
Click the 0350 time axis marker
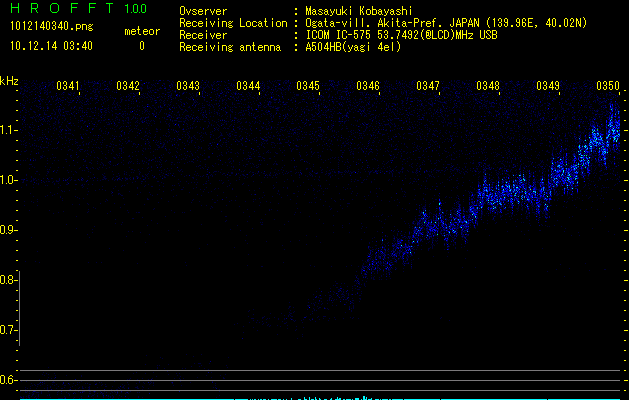608,85
